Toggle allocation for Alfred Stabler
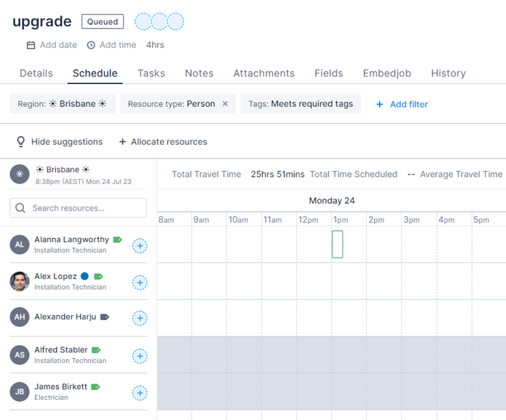Screen dimensions: 506x420 click(140, 356)
